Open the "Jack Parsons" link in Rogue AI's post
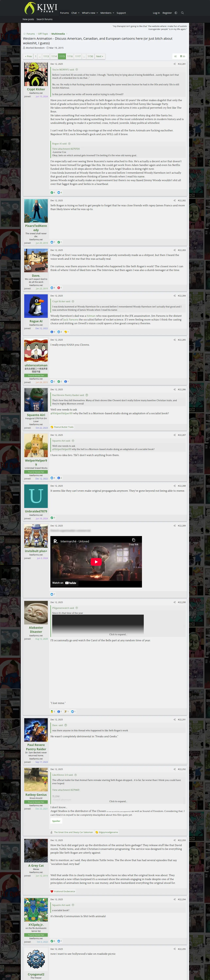The height and width of the screenshot is (980, 210). tap(70, 320)
